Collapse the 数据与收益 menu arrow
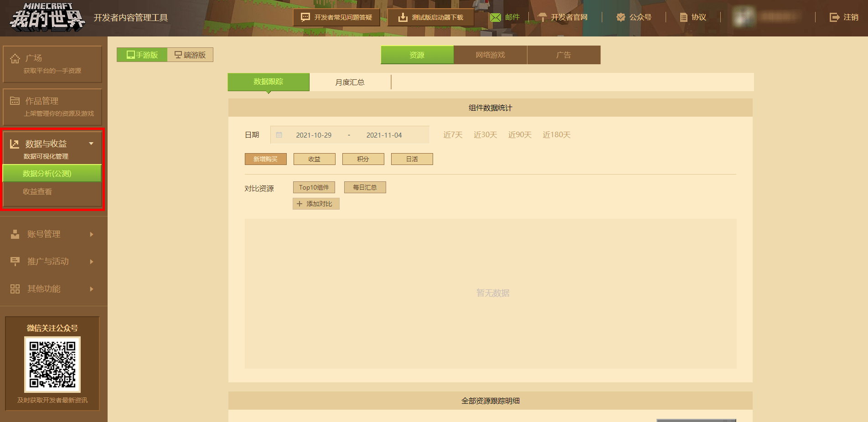Viewport: 868px width, 422px height. tap(91, 144)
